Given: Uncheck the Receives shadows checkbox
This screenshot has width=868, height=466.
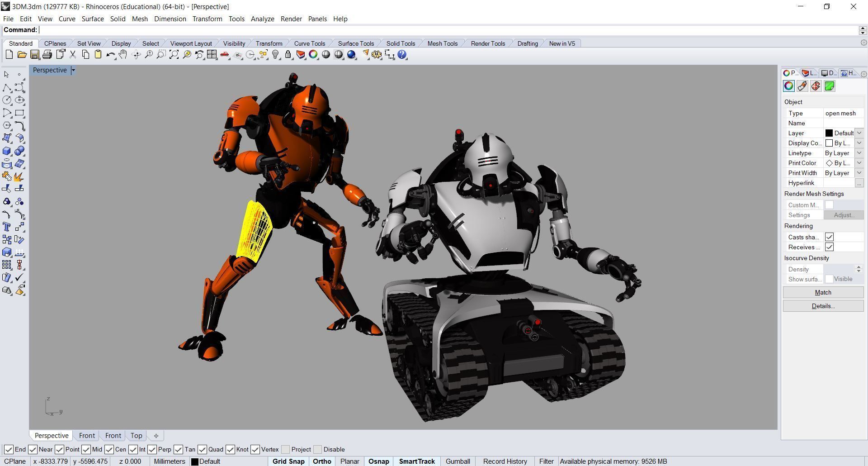Looking at the screenshot, I should tap(829, 247).
